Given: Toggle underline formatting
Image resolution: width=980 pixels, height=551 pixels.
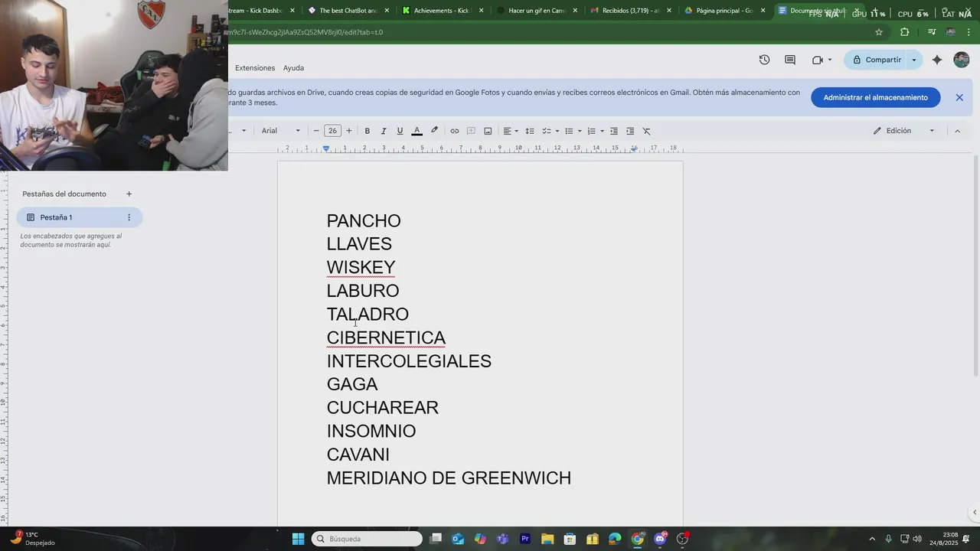Looking at the screenshot, I should pyautogui.click(x=400, y=131).
